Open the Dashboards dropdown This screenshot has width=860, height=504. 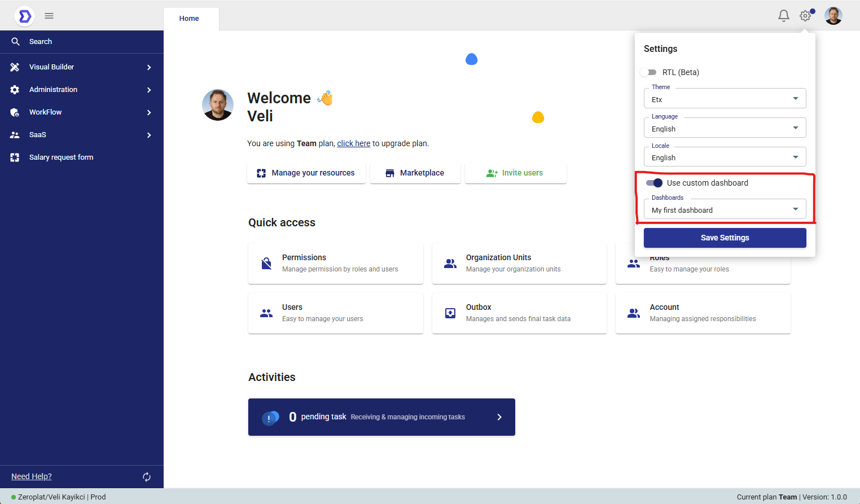725,210
